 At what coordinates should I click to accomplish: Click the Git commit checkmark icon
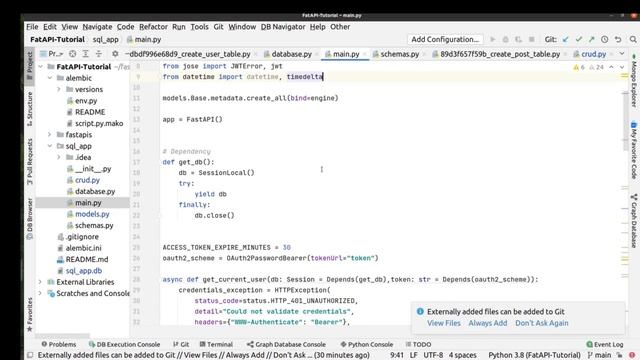(578, 40)
